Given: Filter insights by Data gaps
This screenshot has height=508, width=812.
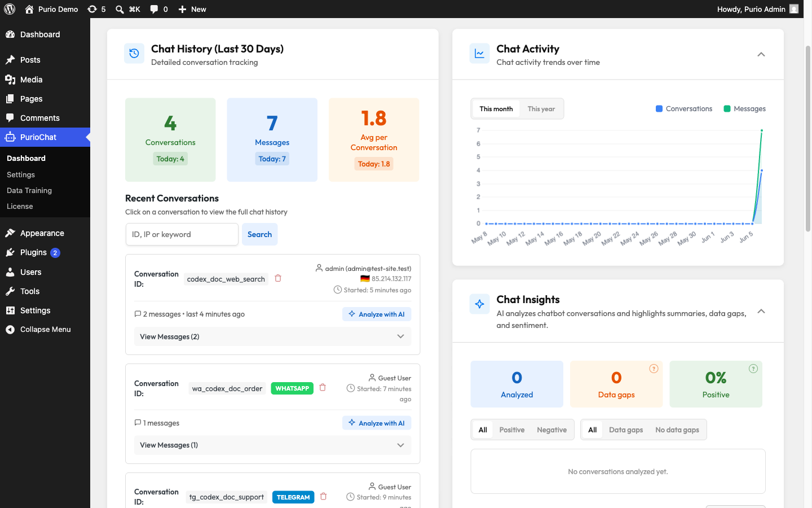Looking at the screenshot, I should [626, 430].
